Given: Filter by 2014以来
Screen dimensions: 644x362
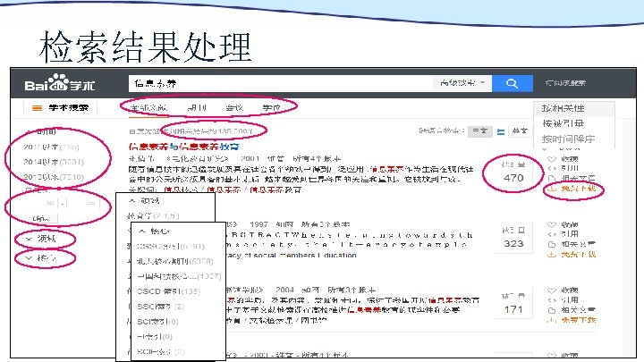Looking at the screenshot, I should 54,162.
